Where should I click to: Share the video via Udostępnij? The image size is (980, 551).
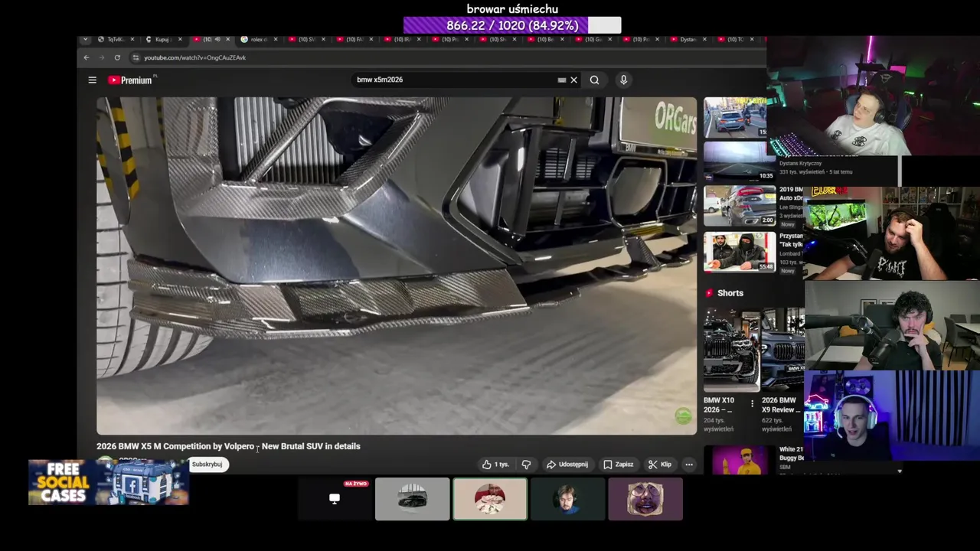[x=567, y=465]
